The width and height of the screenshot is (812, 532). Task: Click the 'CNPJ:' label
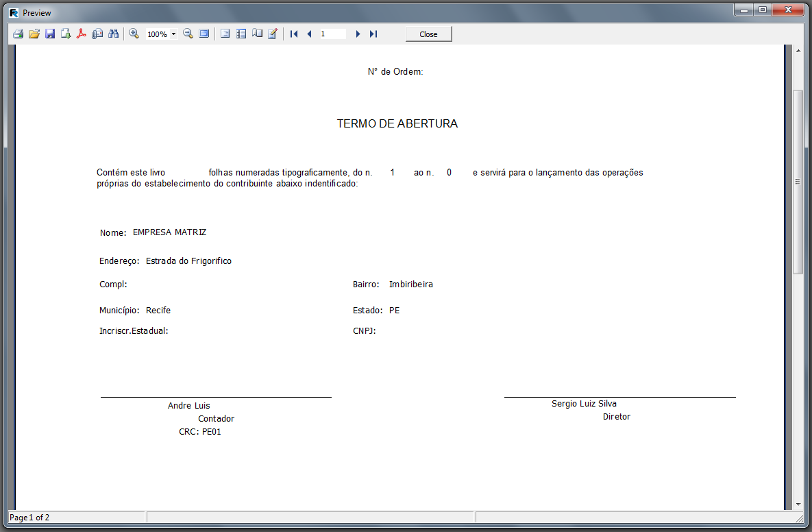click(x=364, y=331)
